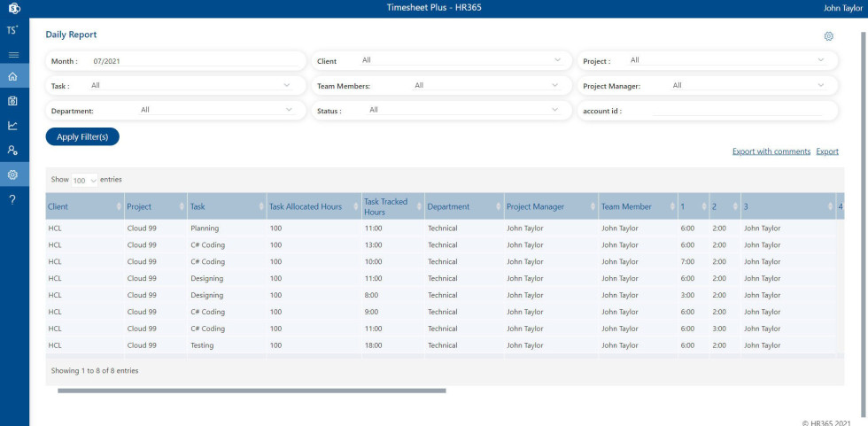This screenshot has height=426, width=868.
Task: Sort table by Task Allocated Hours column
Action: tap(306, 206)
